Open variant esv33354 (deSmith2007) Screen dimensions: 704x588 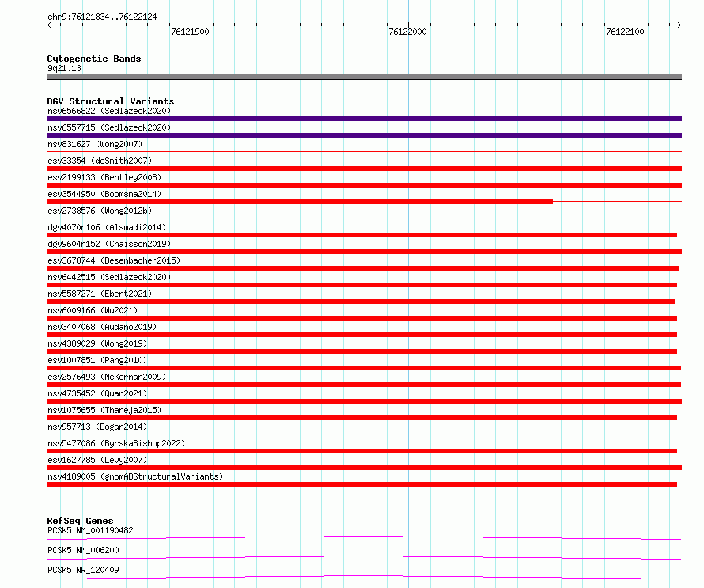(100, 161)
